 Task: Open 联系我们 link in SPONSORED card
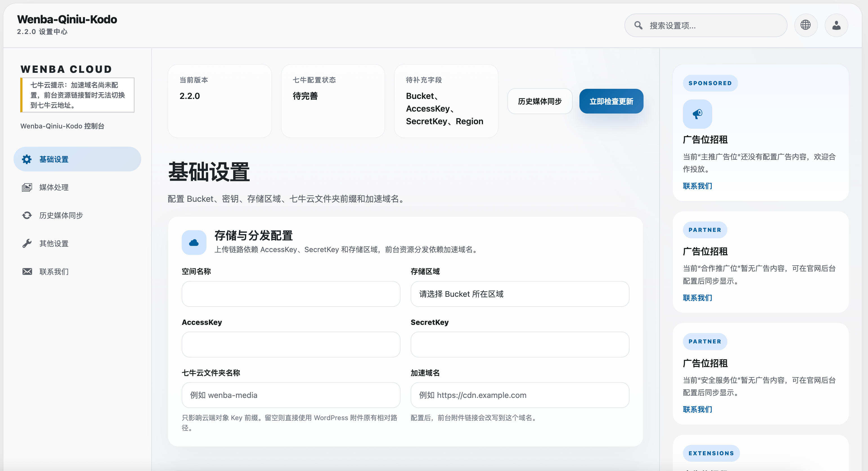click(697, 186)
